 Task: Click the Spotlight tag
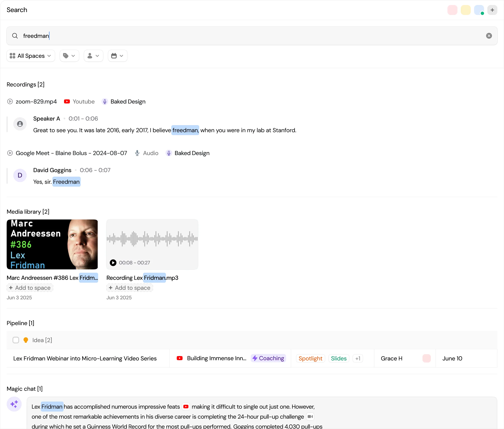[310, 358]
